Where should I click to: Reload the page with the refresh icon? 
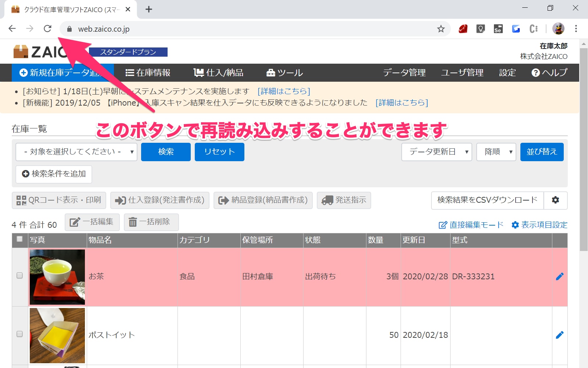(x=47, y=29)
